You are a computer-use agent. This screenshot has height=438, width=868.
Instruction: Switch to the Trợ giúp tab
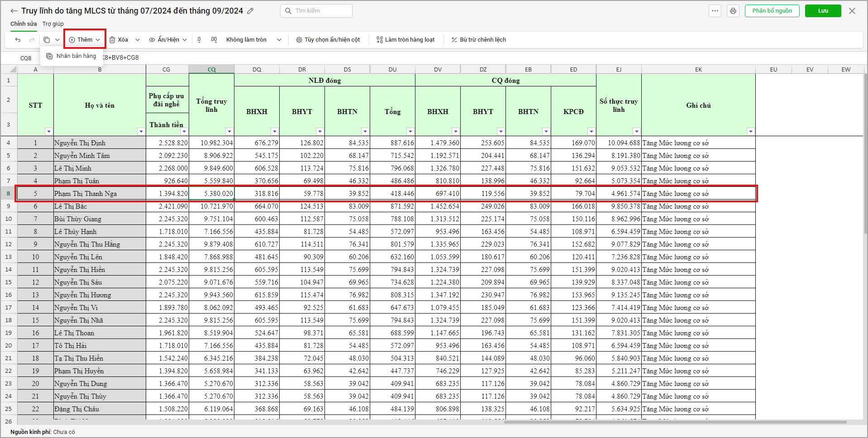pos(53,24)
